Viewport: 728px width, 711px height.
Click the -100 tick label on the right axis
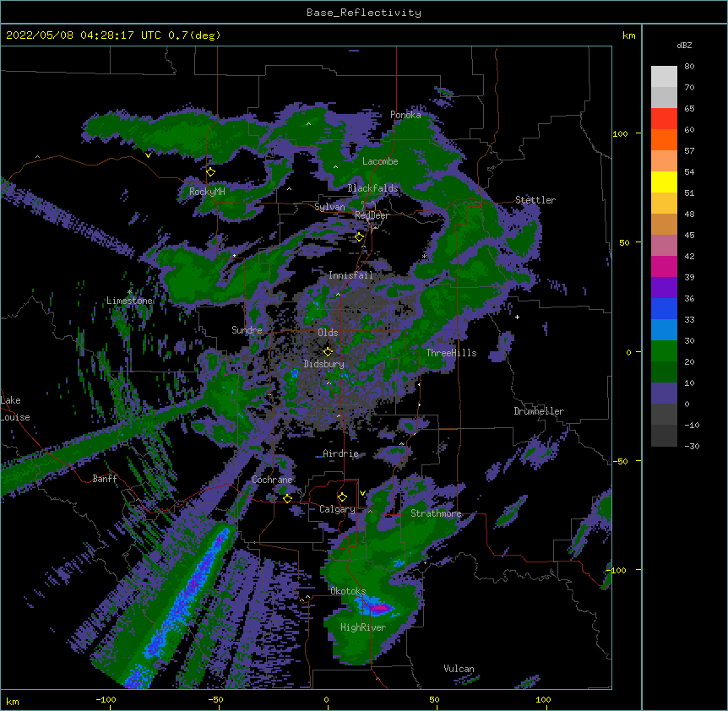click(x=617, y=570)
